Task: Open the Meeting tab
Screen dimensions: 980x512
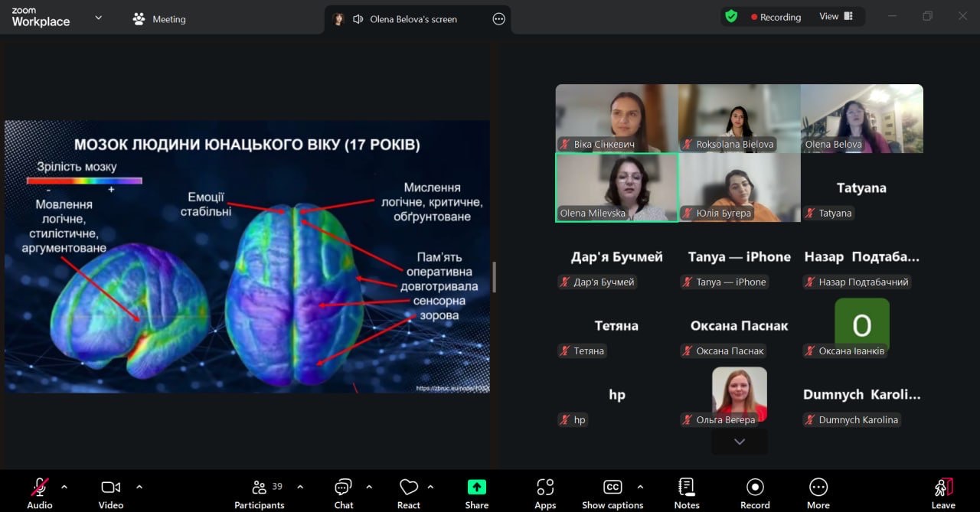Action: (159, 19)
